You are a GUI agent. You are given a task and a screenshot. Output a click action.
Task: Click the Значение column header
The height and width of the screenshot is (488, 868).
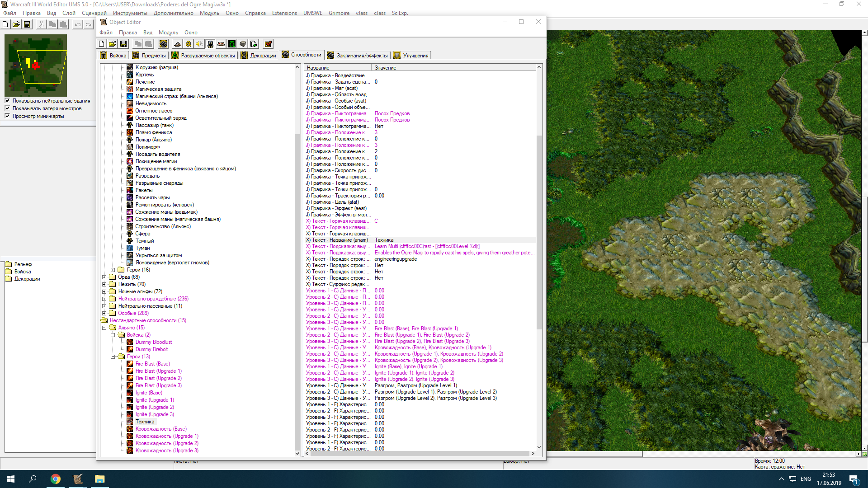click(453, 68)
